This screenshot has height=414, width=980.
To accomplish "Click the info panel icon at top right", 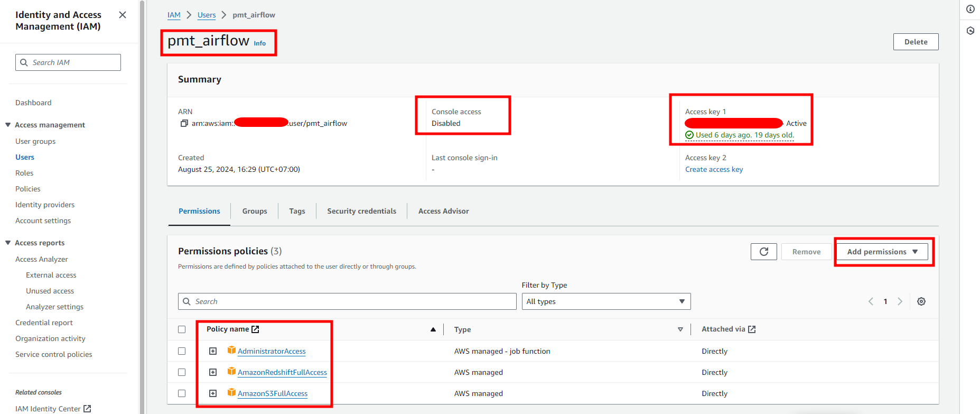I will coord(970,9).
